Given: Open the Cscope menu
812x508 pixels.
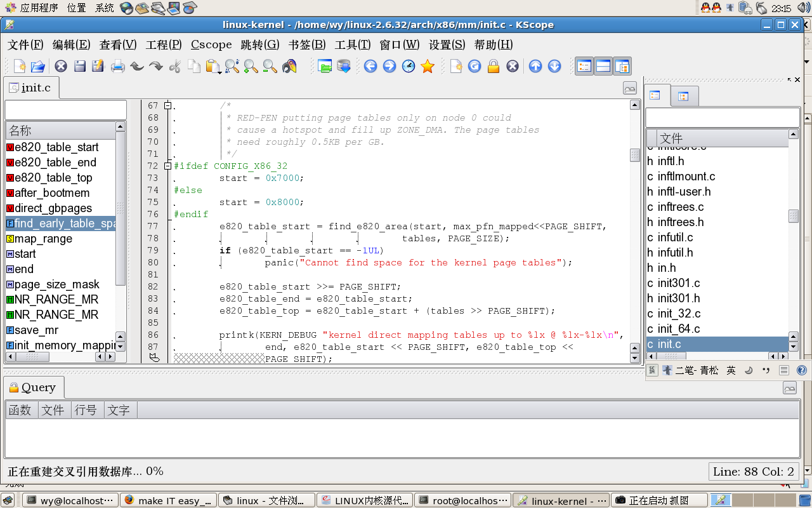Looking at the screenshot, I should [x=211, y=44].
